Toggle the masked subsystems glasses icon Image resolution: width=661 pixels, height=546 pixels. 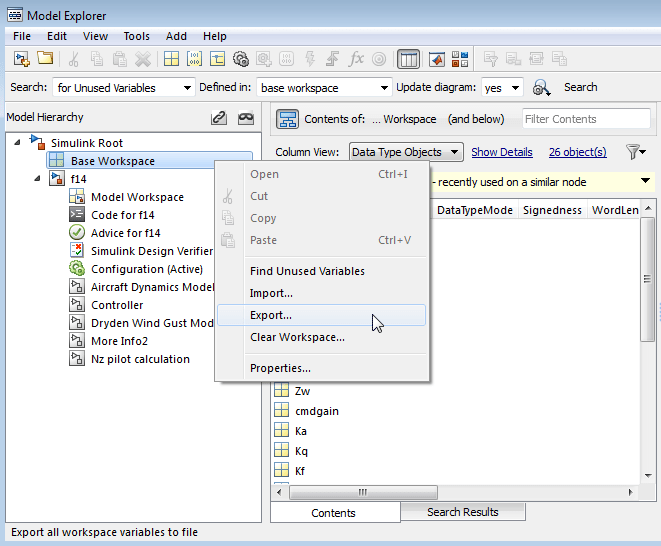pos(246,117)
